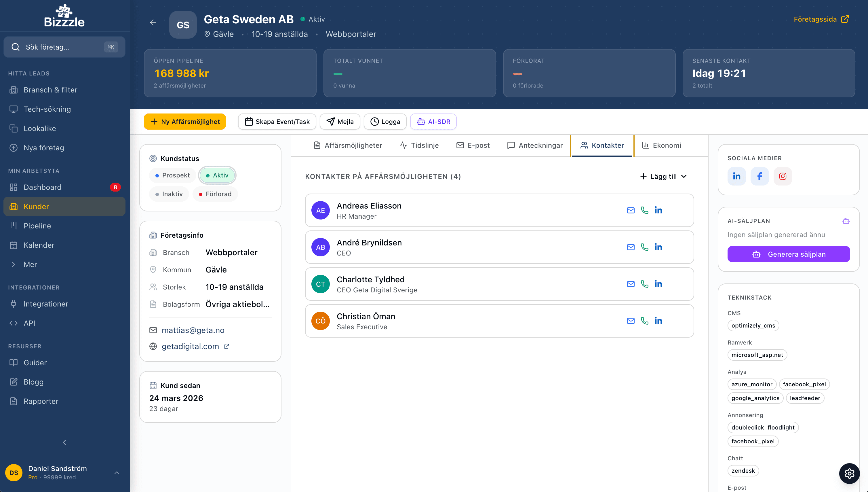Screen dimensions: 868x492
Task: Open the getadigital.com website link
Action: tap(190, 346)
